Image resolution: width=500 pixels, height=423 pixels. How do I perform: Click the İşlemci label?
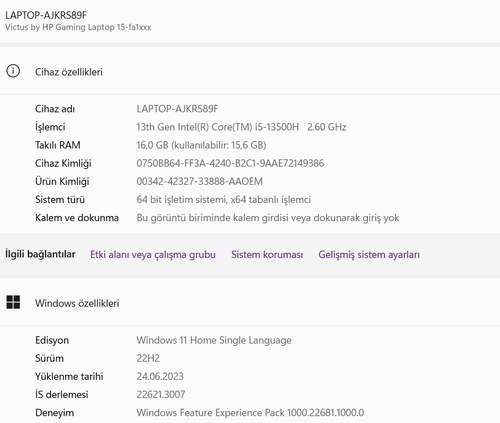coord(50,127)
